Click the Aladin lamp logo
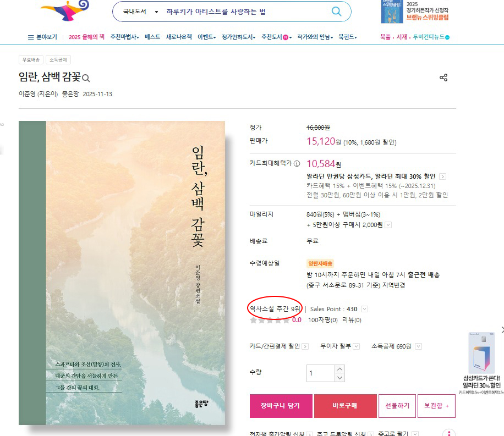 [65, 10]
